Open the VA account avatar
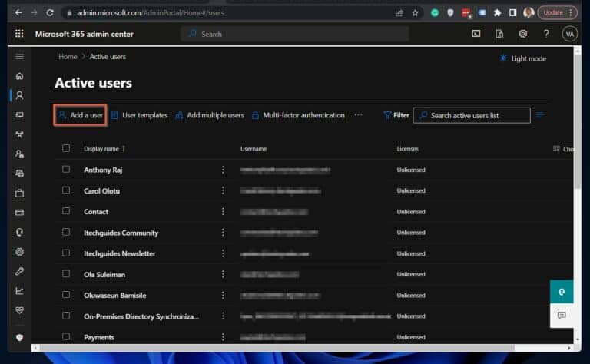Image resolution: width=590 pixels, height=364 pixels. click(x=570, y=35)
